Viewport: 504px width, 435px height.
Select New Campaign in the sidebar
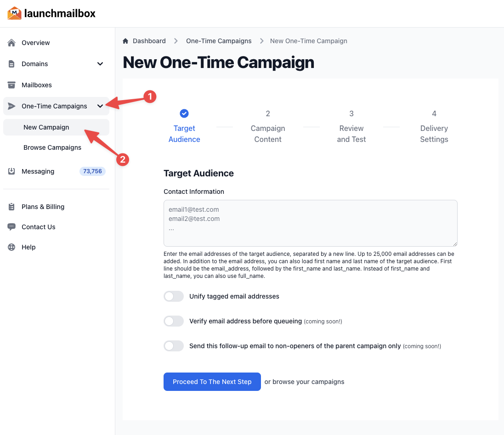(x=45, y=127)
